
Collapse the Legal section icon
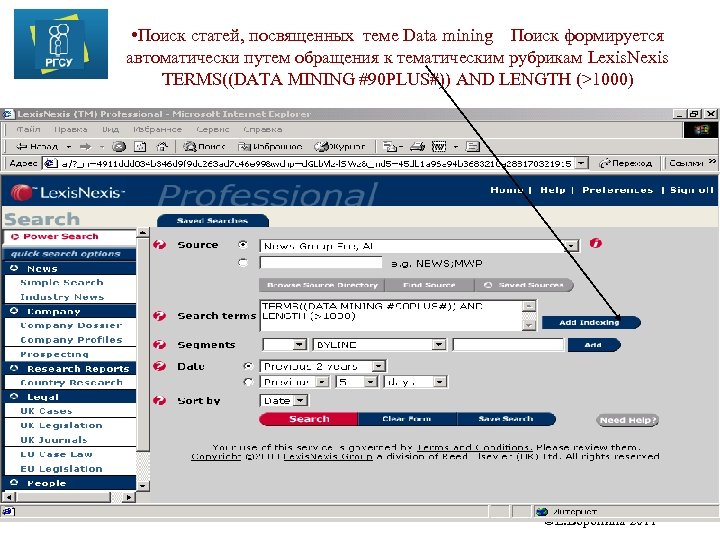(x=14, y=396)
